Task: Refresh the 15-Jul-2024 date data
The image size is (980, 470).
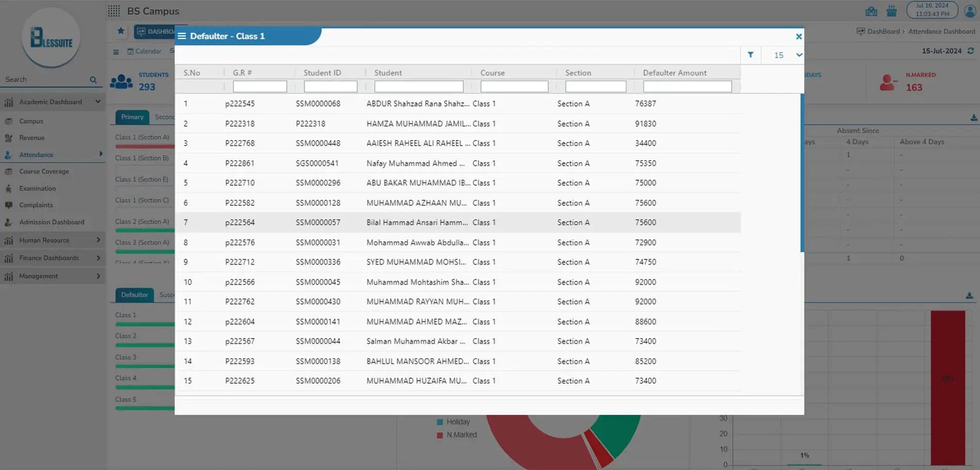Action: coord(971,51)
